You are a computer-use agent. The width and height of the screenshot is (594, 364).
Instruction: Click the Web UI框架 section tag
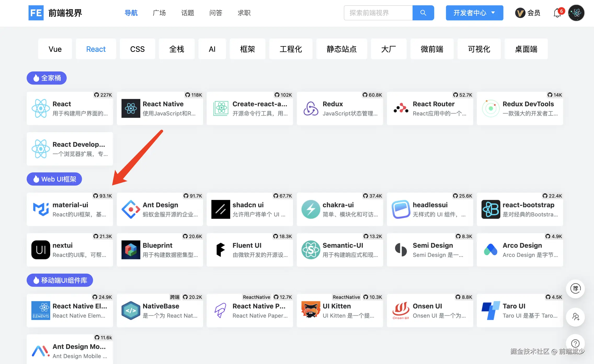(54, 179)
